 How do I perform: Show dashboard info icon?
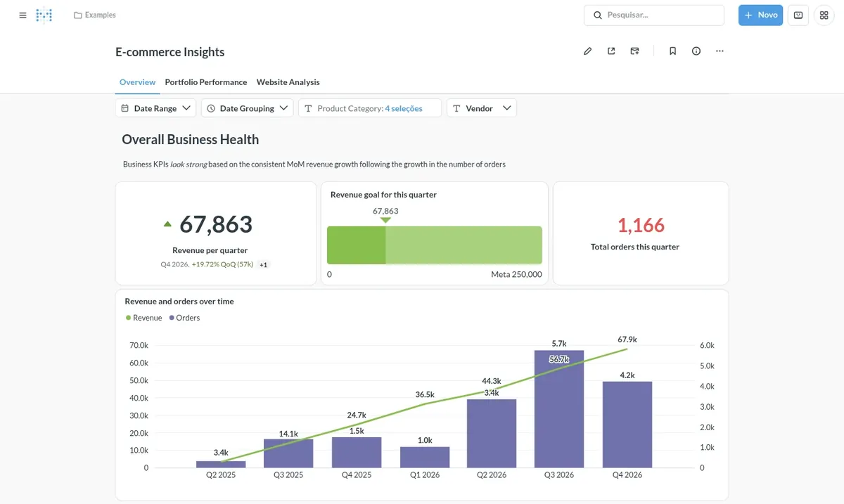[696, 51]
